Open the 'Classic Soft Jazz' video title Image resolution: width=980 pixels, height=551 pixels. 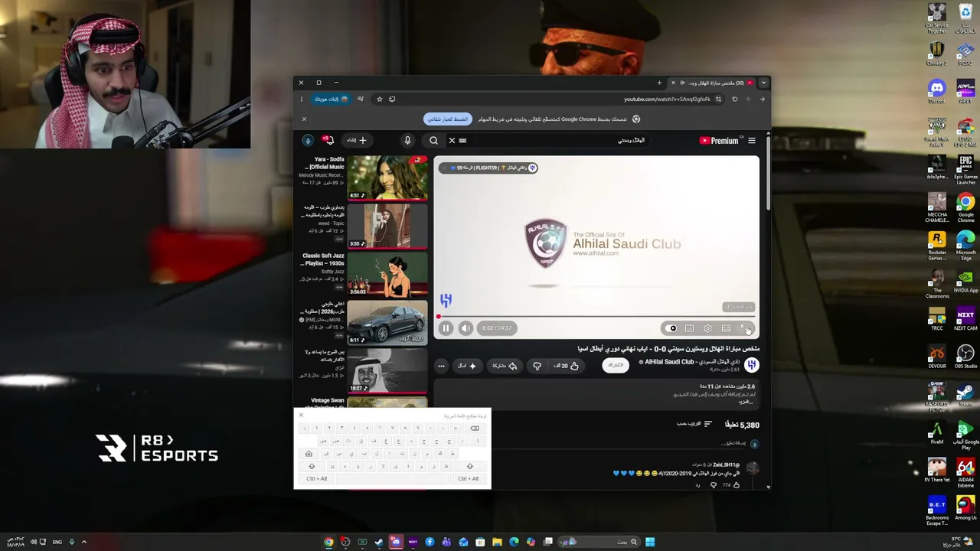click(323, 259)
